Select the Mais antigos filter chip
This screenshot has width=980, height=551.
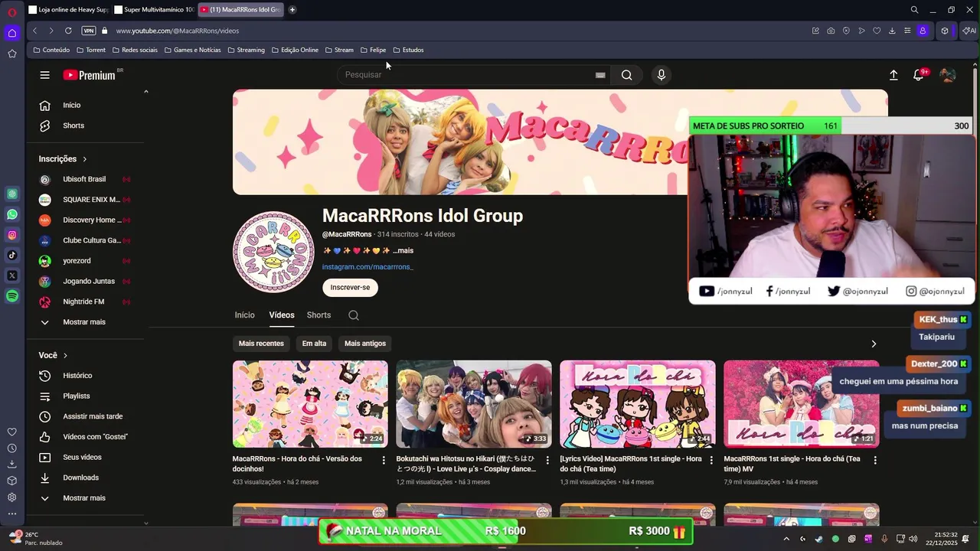(365, 344)
